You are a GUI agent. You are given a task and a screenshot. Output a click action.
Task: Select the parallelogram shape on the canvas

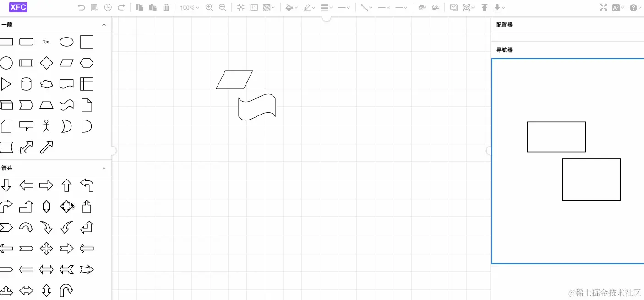click(x=235, y=79)
